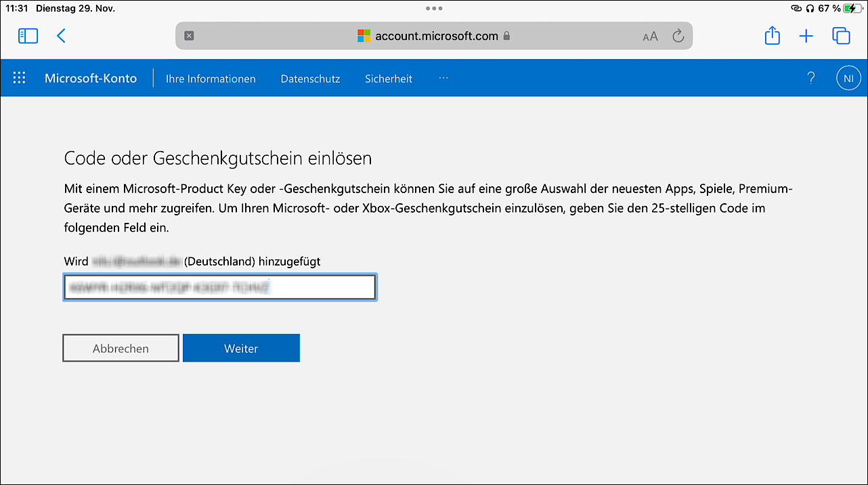Open a new tab with the plus icon

806,36
